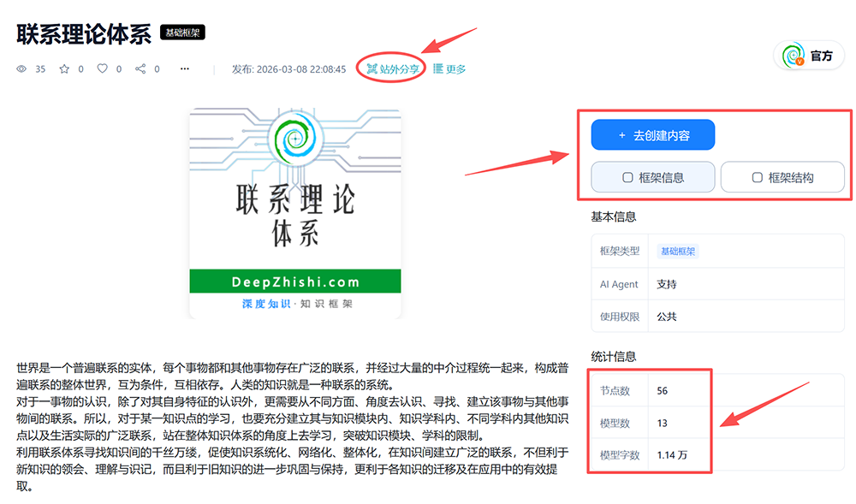This screenshot has width=856, height=504.
Task: Click 站外分享 external share link
Action: (393, 68)
